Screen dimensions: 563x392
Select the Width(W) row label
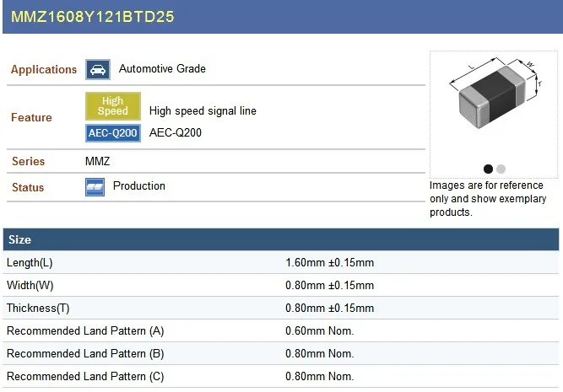pos(30,286)
